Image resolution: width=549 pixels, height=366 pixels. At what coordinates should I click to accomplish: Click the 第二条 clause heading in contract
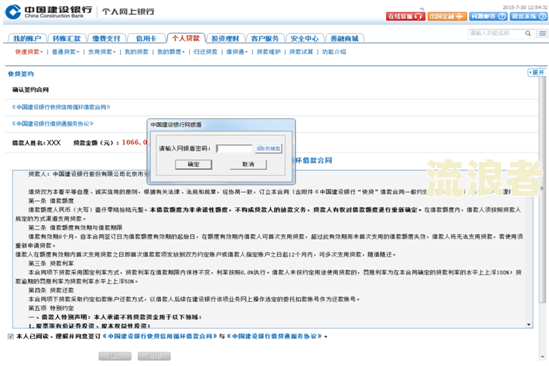(75, 228)
